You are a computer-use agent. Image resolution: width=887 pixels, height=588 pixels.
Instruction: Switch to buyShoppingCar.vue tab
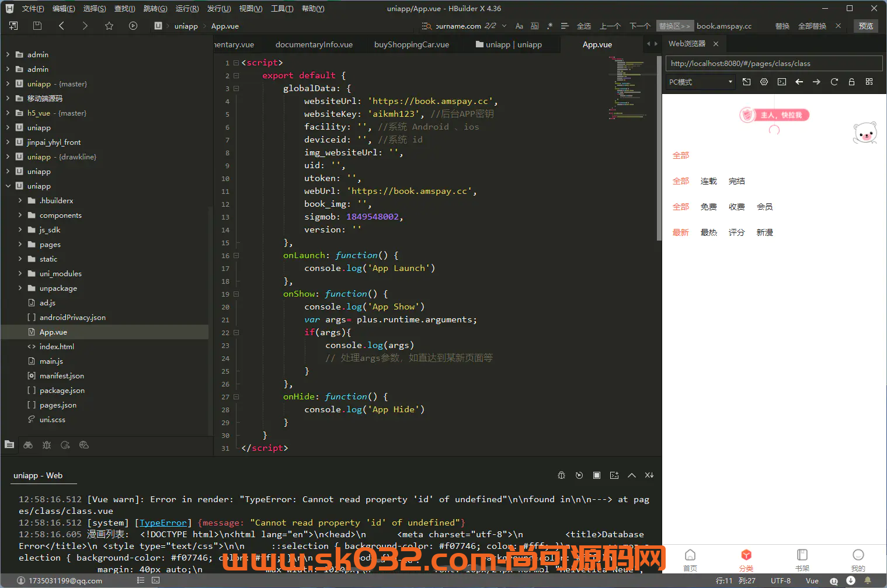[x=412, y=44]
